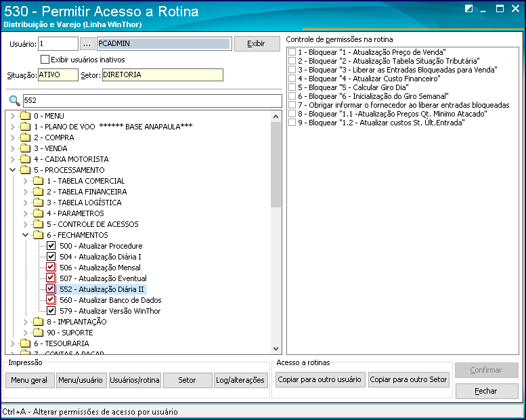The image size is (526, 420).
Task: Check permission 9 - Bloquear Atualizar custos St. Últ.Entrada
Action: pyautogui.click(x=292, y=123)
